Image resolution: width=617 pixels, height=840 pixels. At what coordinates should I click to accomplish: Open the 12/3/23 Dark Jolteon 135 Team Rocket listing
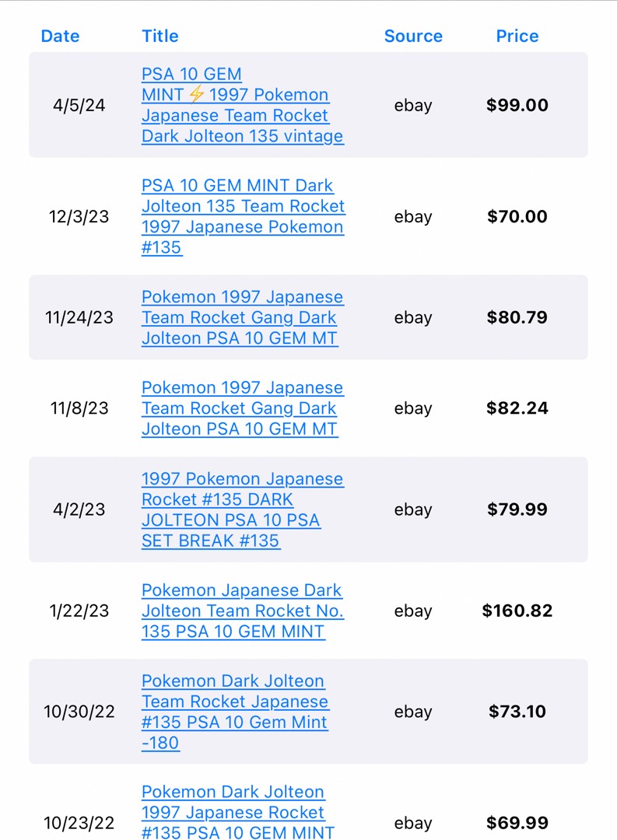244,216
